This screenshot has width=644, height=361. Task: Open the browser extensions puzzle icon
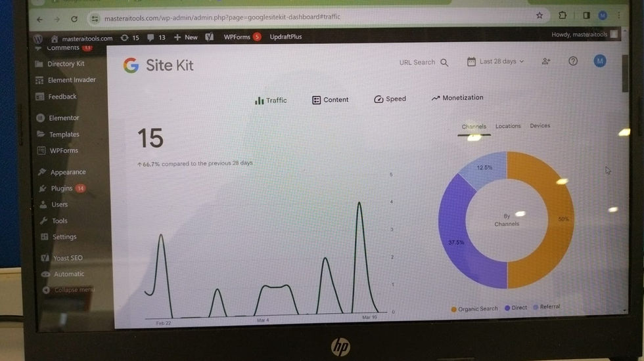563,15
